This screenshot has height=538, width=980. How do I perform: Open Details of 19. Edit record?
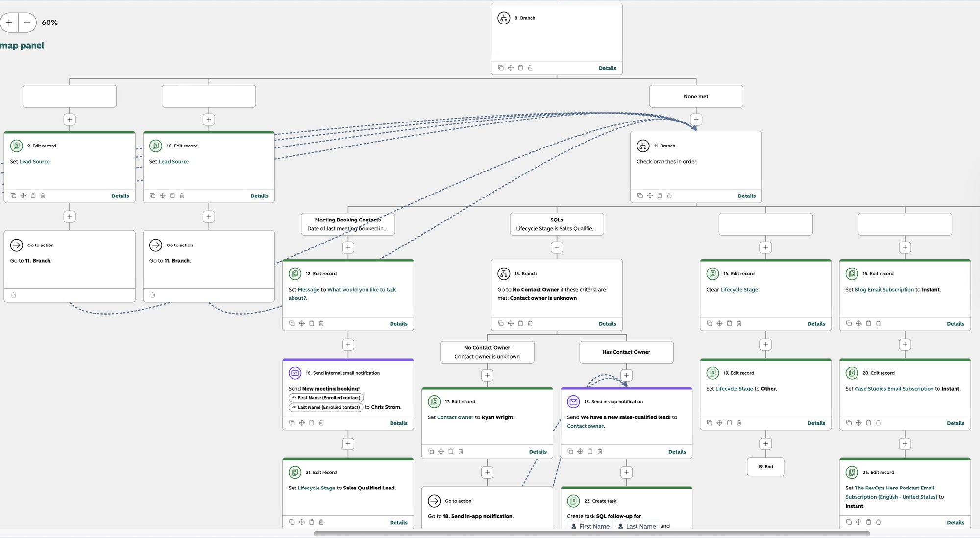(816, 423)
